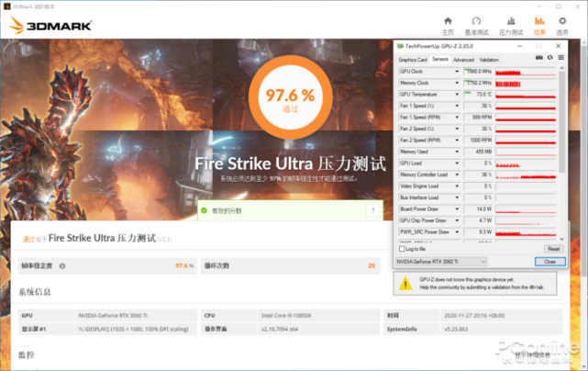The height and width of the screenshot is (371, 588).
Task: Expand the Memory Controller Load dropdown
Action: (457, 174)
